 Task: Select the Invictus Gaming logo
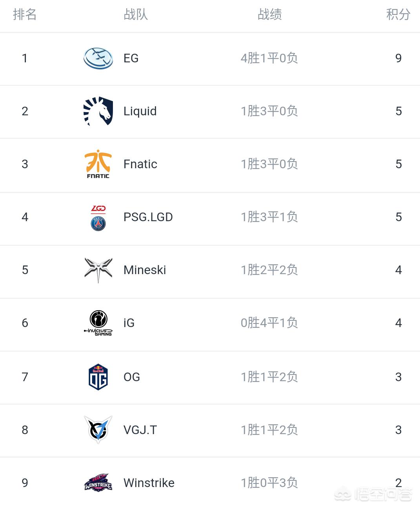(98, 323)
